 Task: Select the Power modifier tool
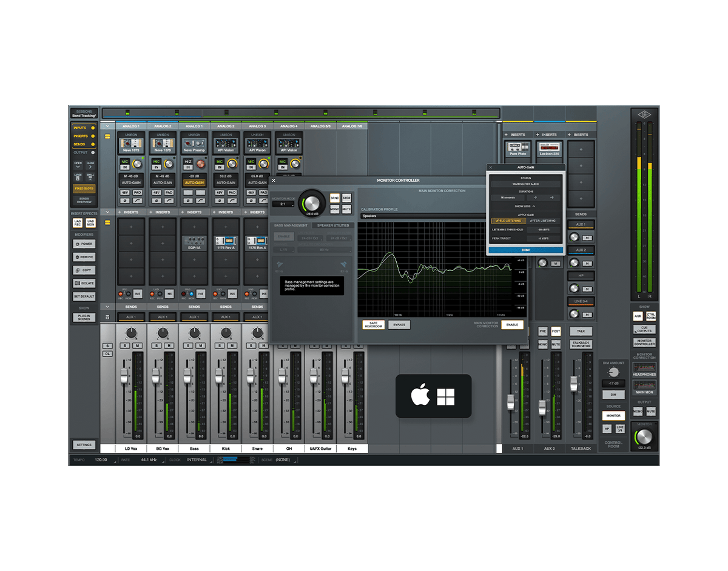click(84, 244)
